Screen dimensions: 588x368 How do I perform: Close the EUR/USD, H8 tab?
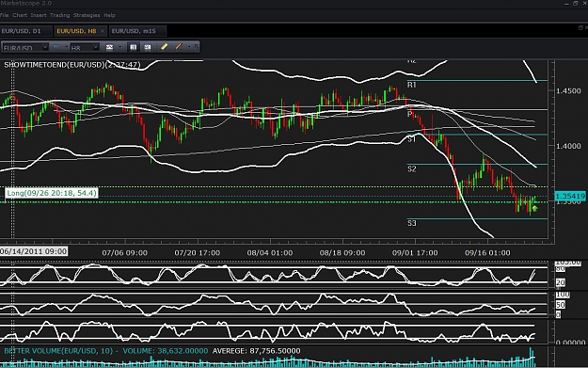click(103, 31)
